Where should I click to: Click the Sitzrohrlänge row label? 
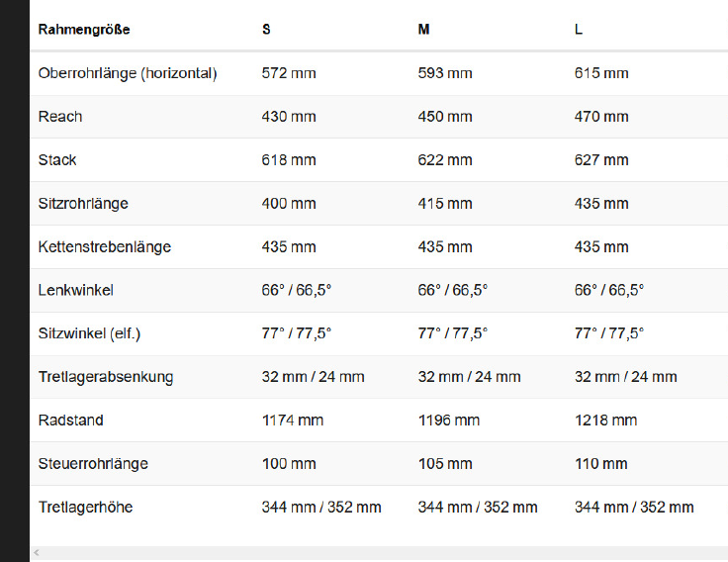[83, 204]
